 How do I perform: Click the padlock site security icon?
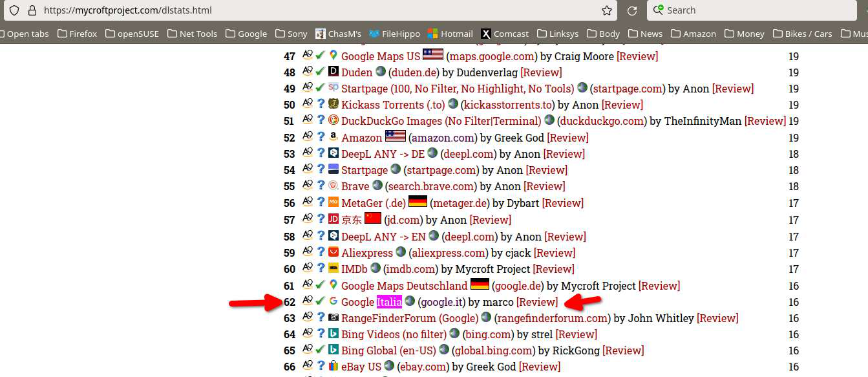click(x=32, y=10)
